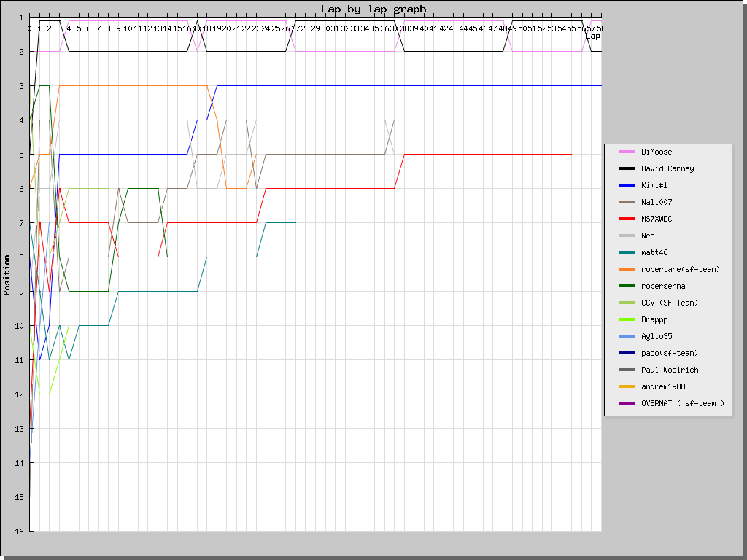
Task: Click 'robertare(sf-tean)' in the legend
Action: point(681,269)
